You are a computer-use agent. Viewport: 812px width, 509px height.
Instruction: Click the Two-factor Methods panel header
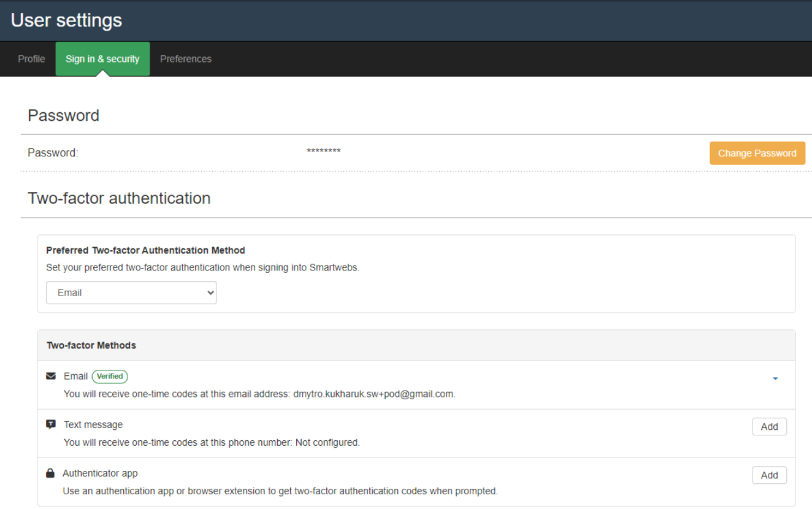[x=91, y=345]
